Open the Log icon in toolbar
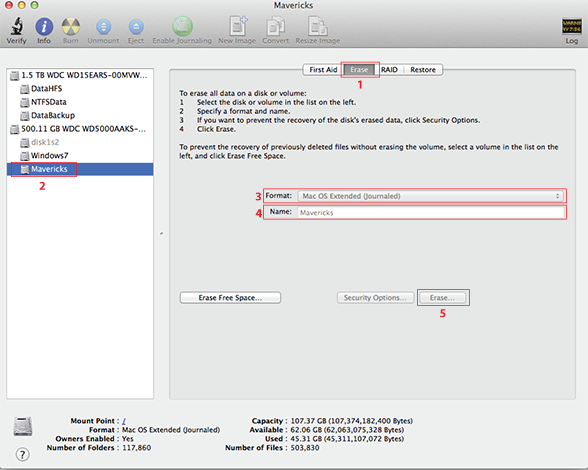This screenshot has width=588, height=470. point(572,27)
